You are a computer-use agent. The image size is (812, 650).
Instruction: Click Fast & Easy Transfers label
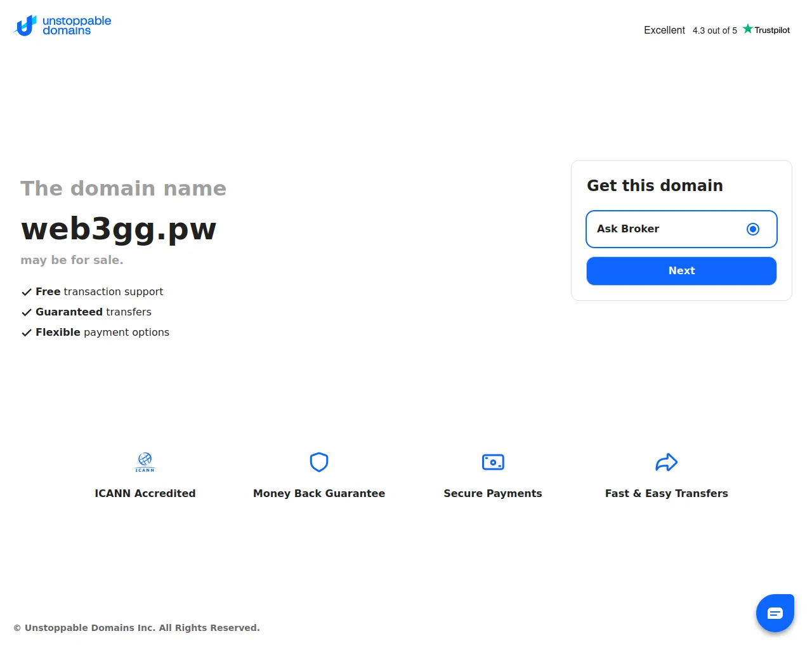click(666, 493)
